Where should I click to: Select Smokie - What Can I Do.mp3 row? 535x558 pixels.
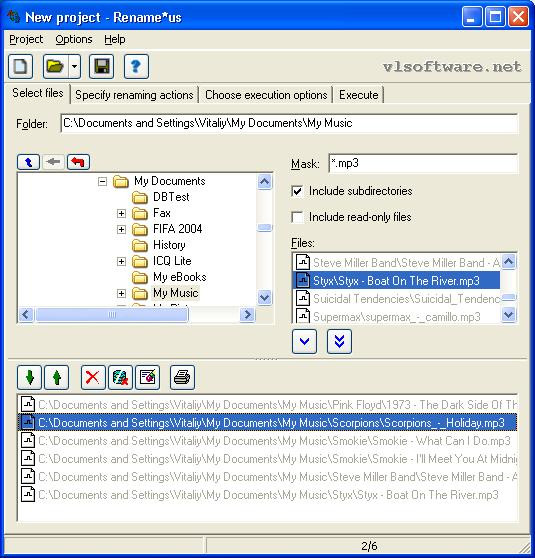[268, 441]
